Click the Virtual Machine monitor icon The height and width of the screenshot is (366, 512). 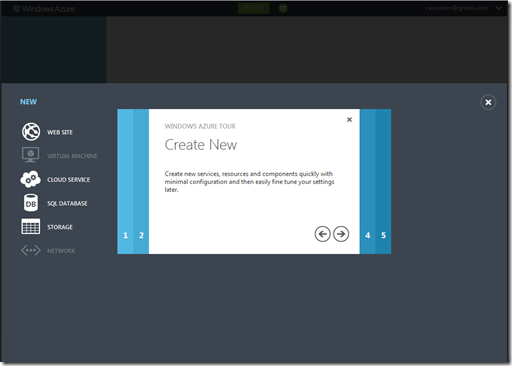31,155
